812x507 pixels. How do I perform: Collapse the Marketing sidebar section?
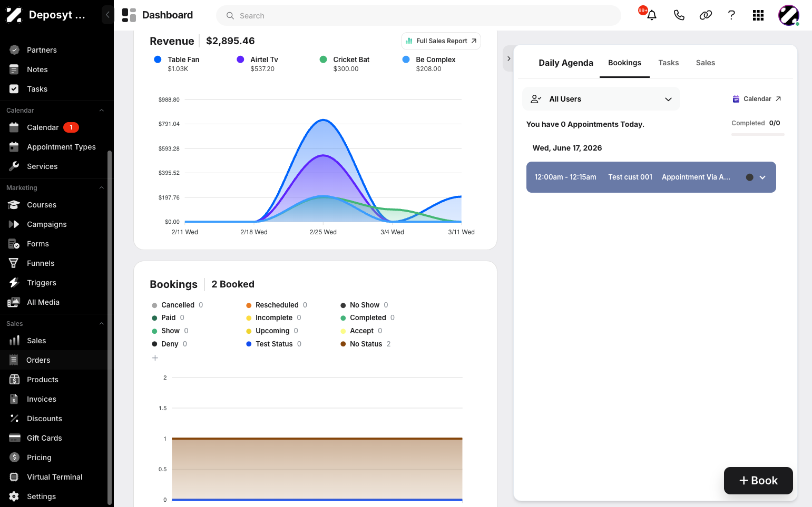click(102, 188)
